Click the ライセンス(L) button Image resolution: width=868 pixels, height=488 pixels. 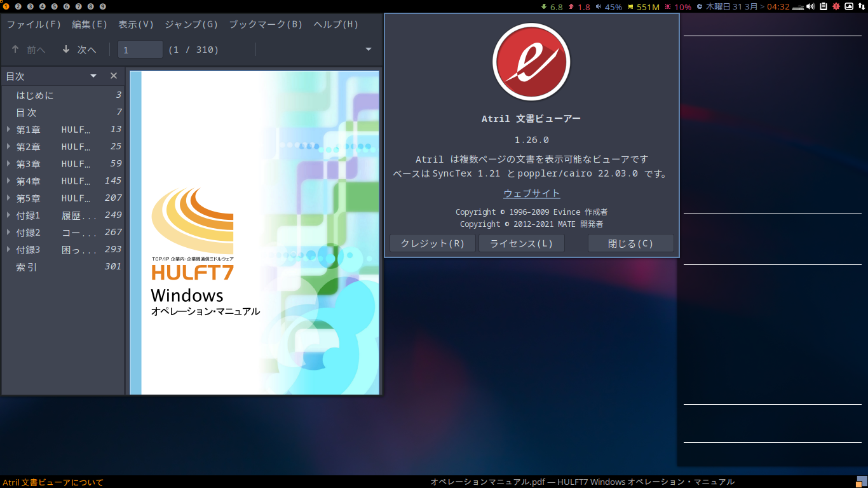[522, 243]
